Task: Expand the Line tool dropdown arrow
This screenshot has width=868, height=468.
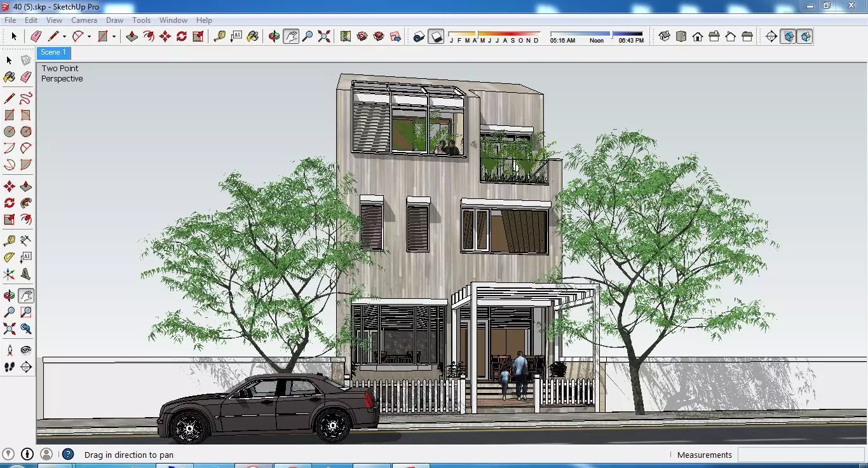Action: point(64,37)
